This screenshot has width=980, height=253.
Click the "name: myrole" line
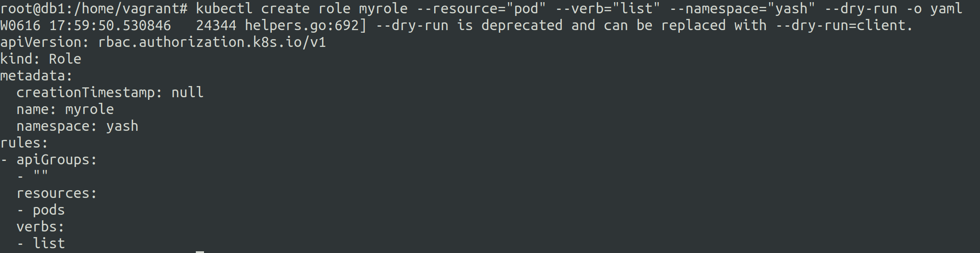(x=65, y=109)
